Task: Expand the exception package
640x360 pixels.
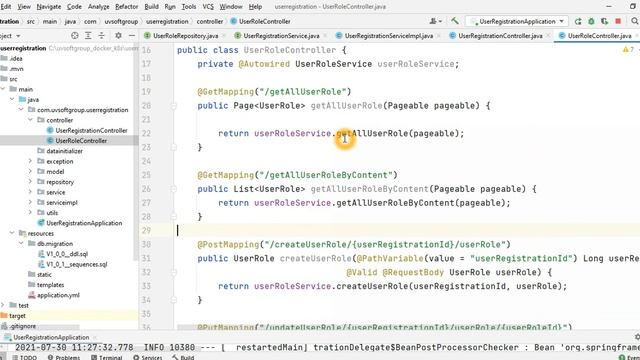Action: pyautogui.click(x=30, y=161)
